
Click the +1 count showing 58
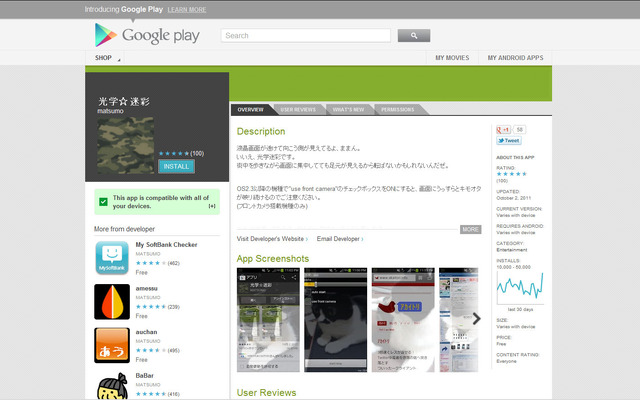pos(520,130)
